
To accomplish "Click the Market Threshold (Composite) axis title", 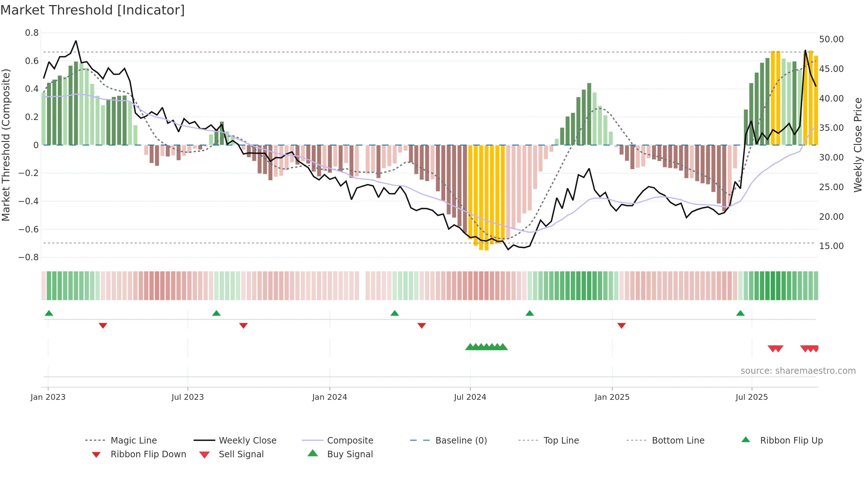I will [6, 145].
